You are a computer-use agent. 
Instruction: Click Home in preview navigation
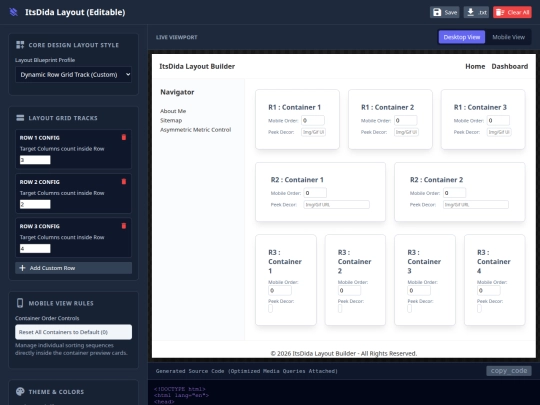[x=475, y=66]
